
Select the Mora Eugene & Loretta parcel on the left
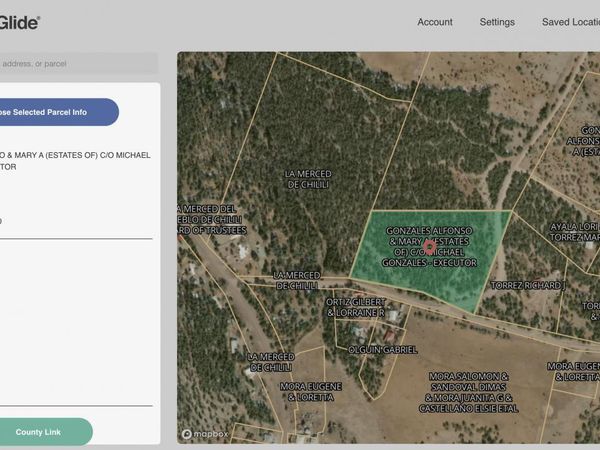click(310, 391)
